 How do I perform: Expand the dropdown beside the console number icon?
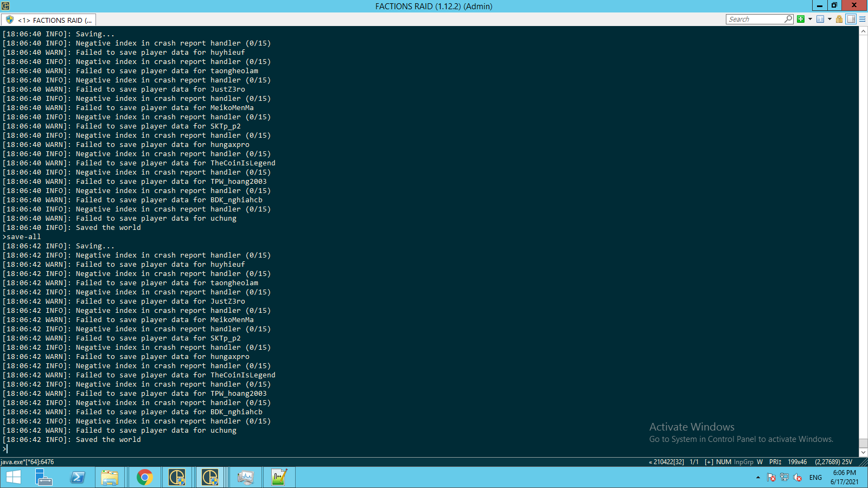point(829,19)
